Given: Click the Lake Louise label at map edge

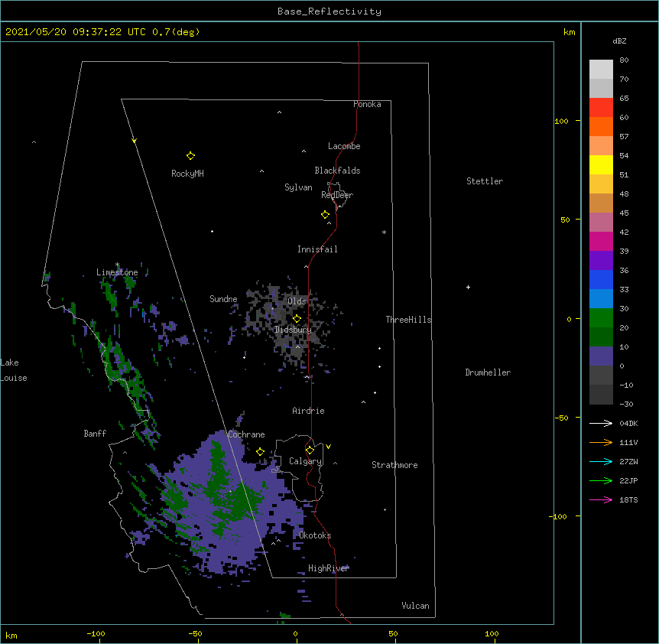Looking at the screenshot, I should 14,370.
